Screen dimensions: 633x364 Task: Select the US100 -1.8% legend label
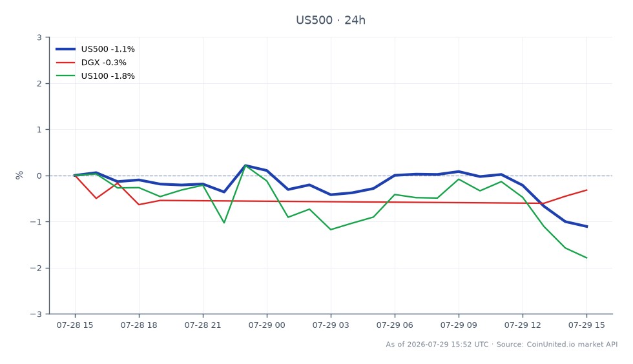[x=108, y=76]
